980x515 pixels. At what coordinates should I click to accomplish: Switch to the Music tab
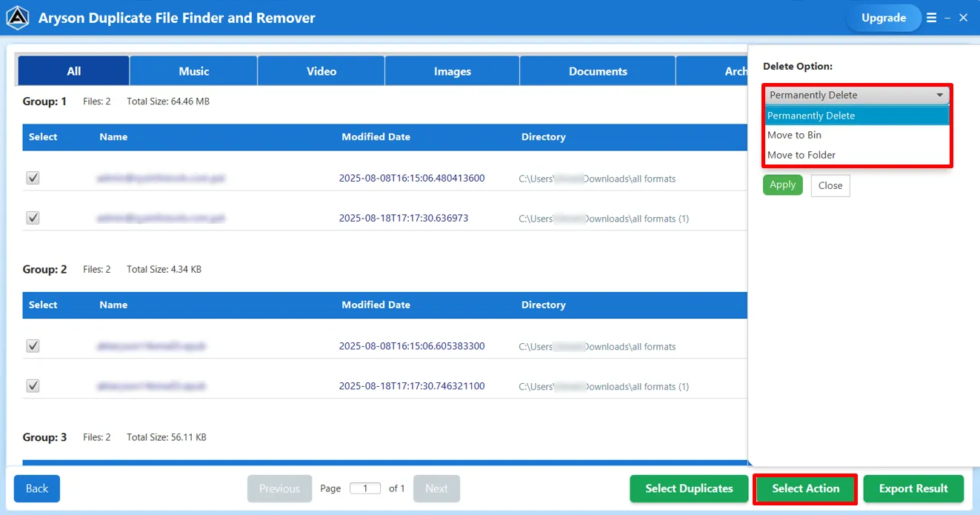[x=193, y=70]
